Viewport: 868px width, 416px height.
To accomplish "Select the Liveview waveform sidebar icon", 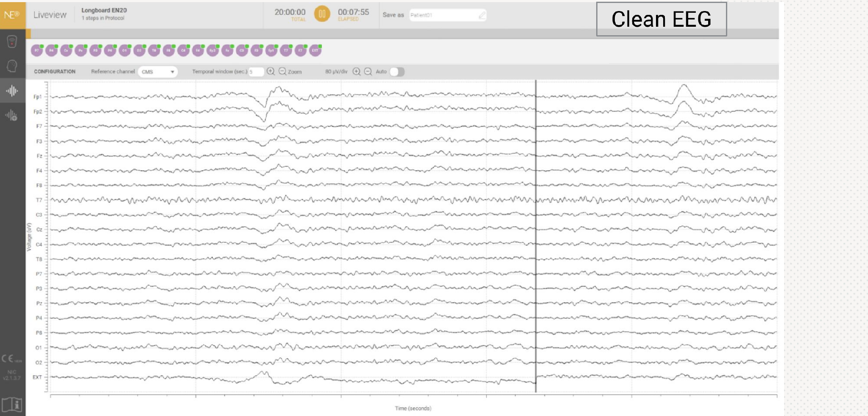I will tap(12, 90).
